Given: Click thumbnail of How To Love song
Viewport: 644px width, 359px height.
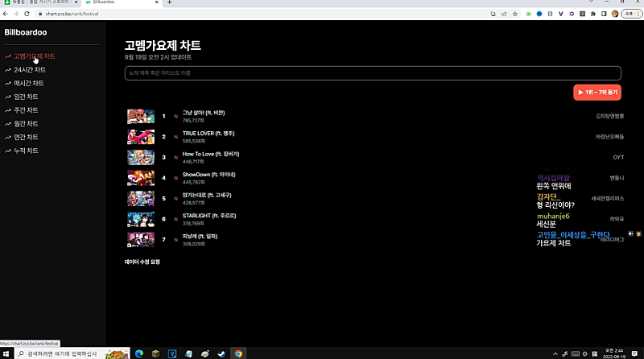Looking at the screenshot, I should [141, 157].
